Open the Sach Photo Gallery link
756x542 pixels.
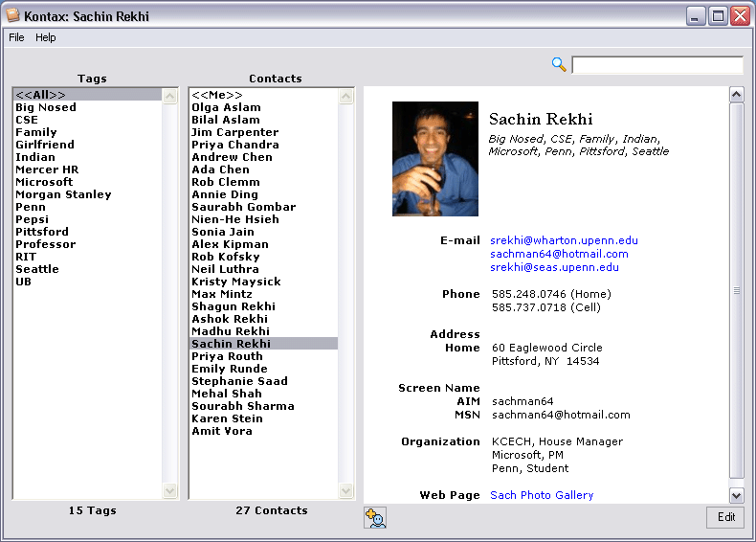[542, 495]
